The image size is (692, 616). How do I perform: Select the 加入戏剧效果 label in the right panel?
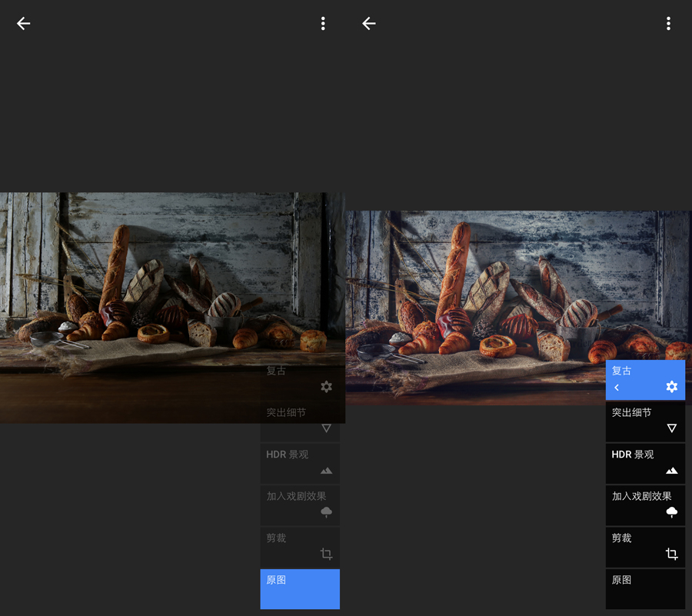click(641, 496)
